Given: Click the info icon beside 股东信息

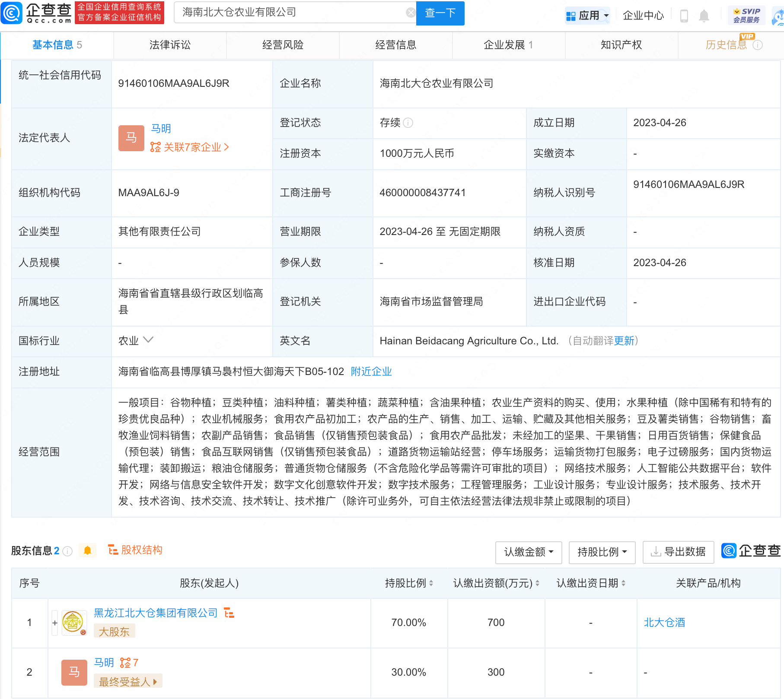Looking at the screenshot, I should tap(67, 551).
